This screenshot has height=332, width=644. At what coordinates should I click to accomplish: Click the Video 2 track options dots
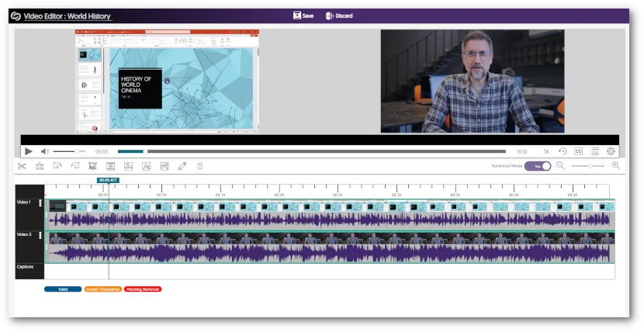(40, 236)
